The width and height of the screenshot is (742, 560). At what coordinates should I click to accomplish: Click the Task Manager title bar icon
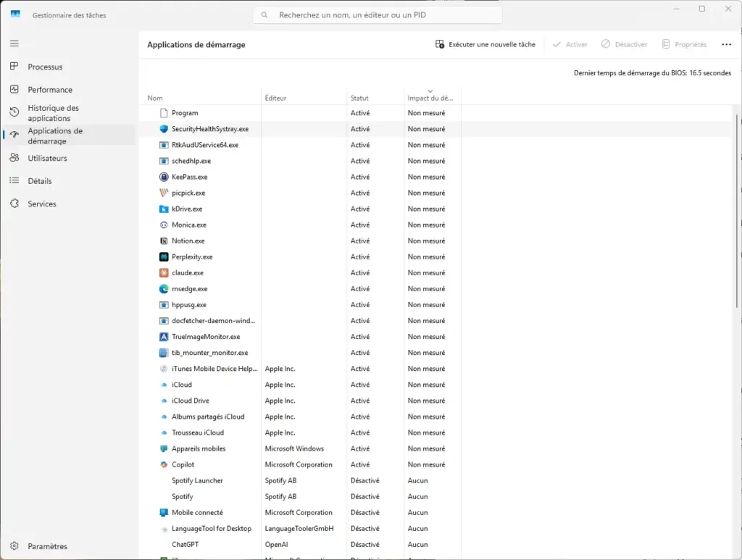click(x=15, y=14)
